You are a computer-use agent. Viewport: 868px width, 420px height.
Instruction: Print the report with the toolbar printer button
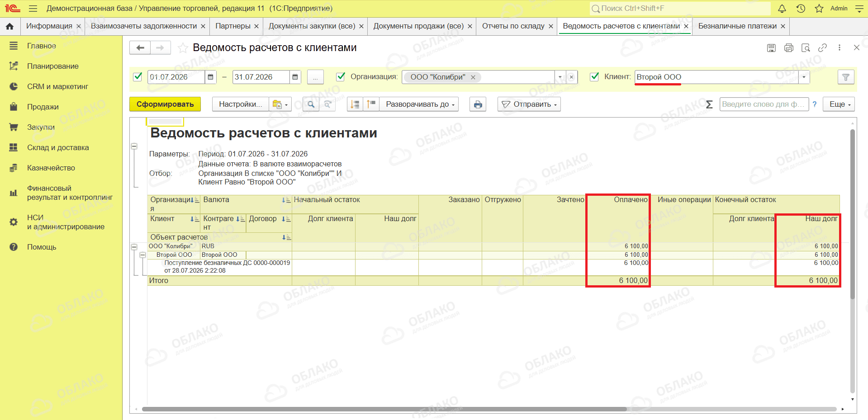pos(478,104)
